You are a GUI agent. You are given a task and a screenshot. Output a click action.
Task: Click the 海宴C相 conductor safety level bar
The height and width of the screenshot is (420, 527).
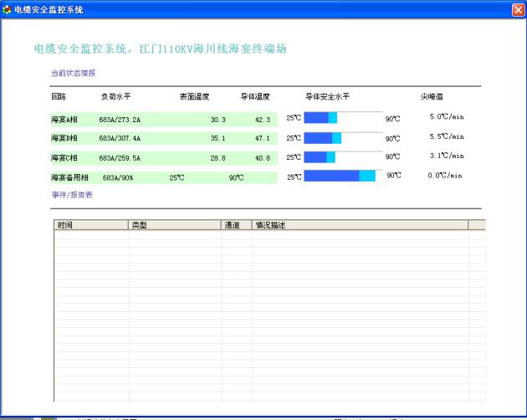coord(343,156)
